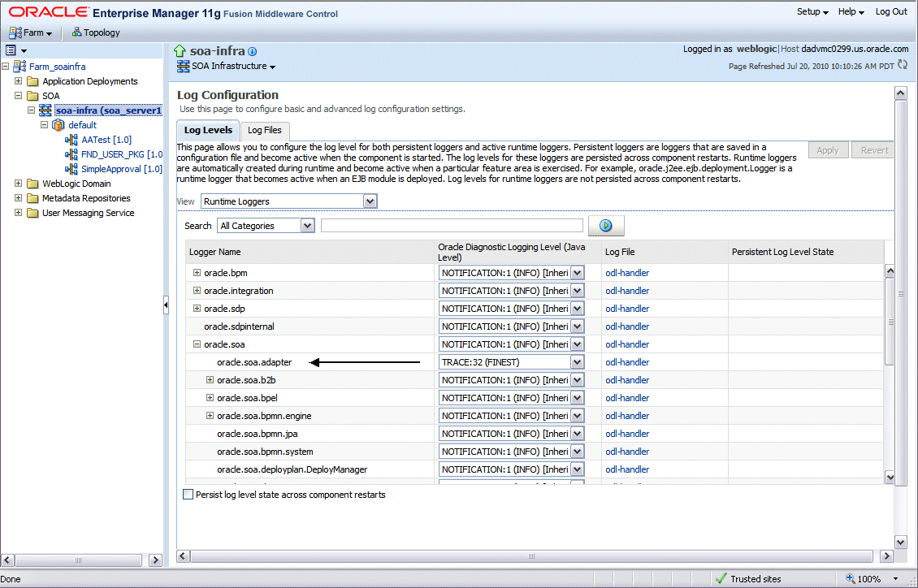Click the Revert button
The height and width of the screenshot is (588, 918).
pos(874,150)
